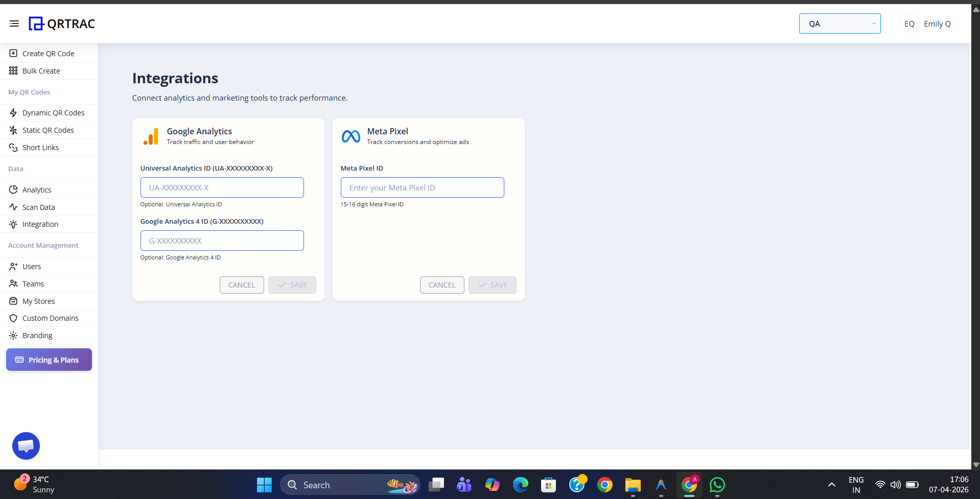980x499 pixels.
Task: Open the chat support bubble
Action: [26, 445]
